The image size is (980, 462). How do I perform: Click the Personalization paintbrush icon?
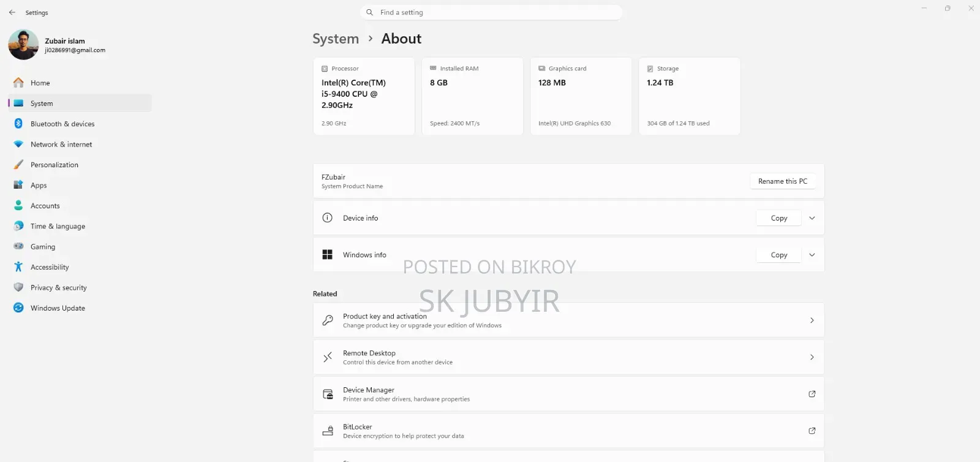point(18,165)
